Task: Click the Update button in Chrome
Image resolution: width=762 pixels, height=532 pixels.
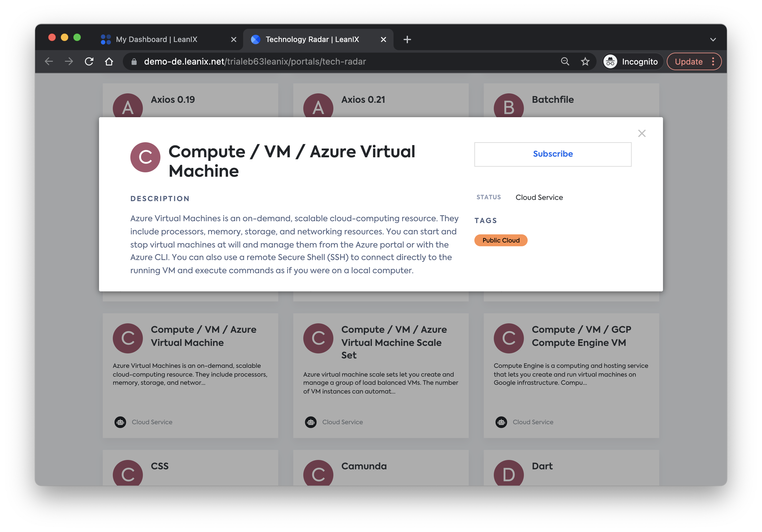Action: 688,62
